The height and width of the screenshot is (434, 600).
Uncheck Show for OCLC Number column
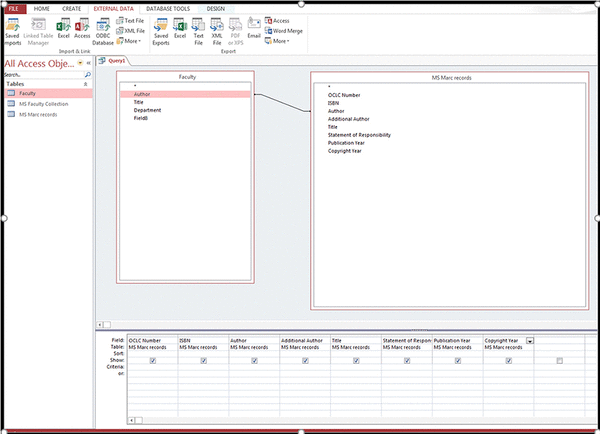[153, 361]
